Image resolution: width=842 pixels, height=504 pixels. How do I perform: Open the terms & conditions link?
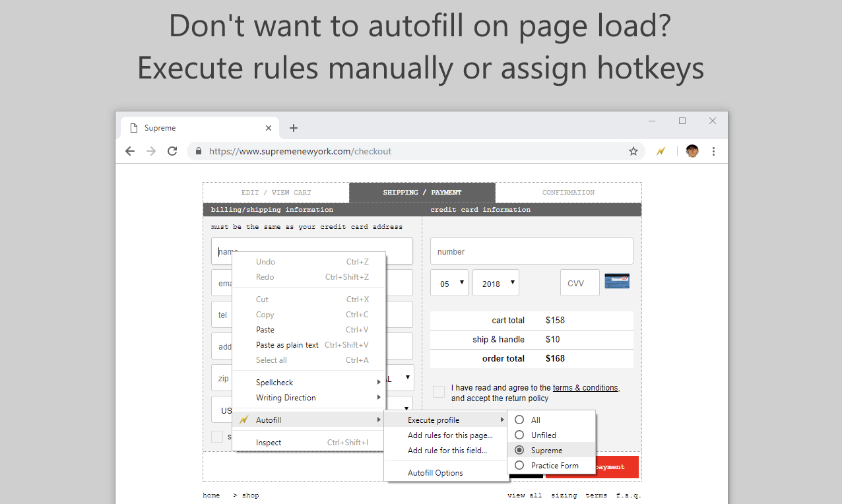tap(585, 388)
